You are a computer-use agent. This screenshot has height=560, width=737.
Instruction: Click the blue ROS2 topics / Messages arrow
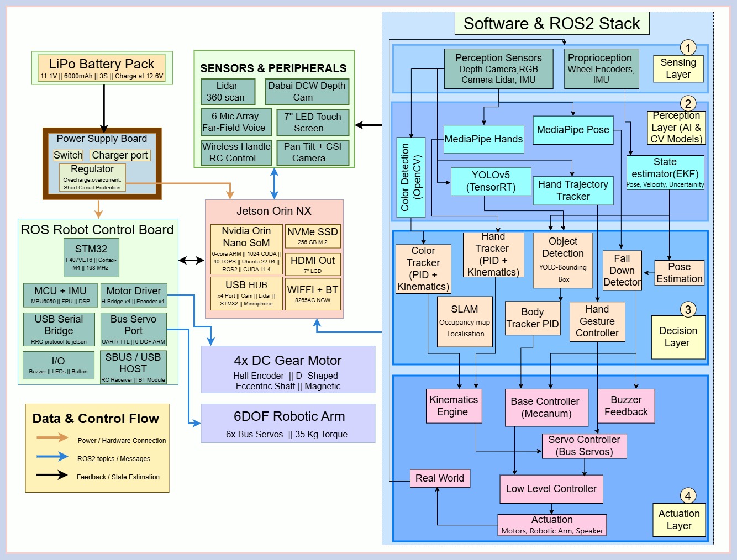(x=52, y=456)
